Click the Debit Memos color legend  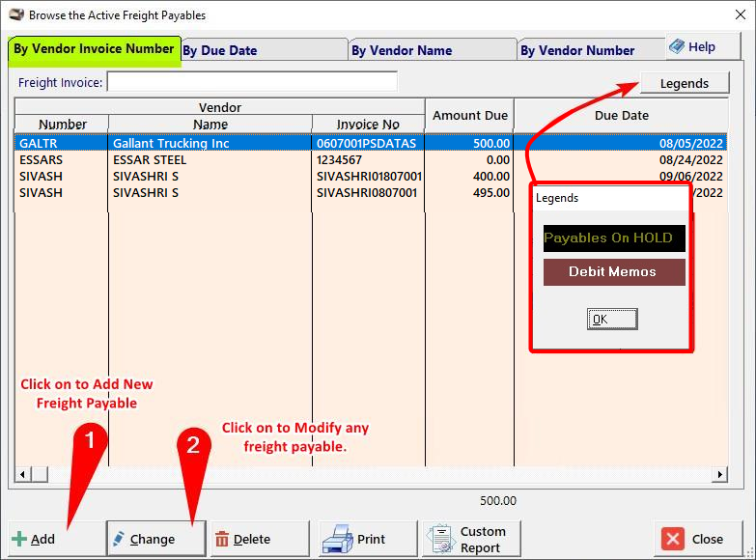(614, 272)
